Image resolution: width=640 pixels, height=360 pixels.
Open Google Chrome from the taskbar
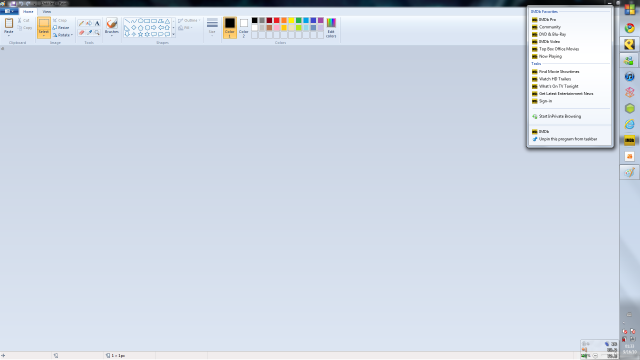coord(629,28)
